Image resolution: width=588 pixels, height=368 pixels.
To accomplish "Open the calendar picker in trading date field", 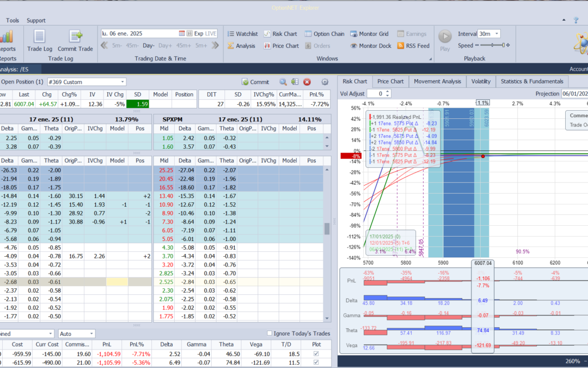I will [182, 33].
